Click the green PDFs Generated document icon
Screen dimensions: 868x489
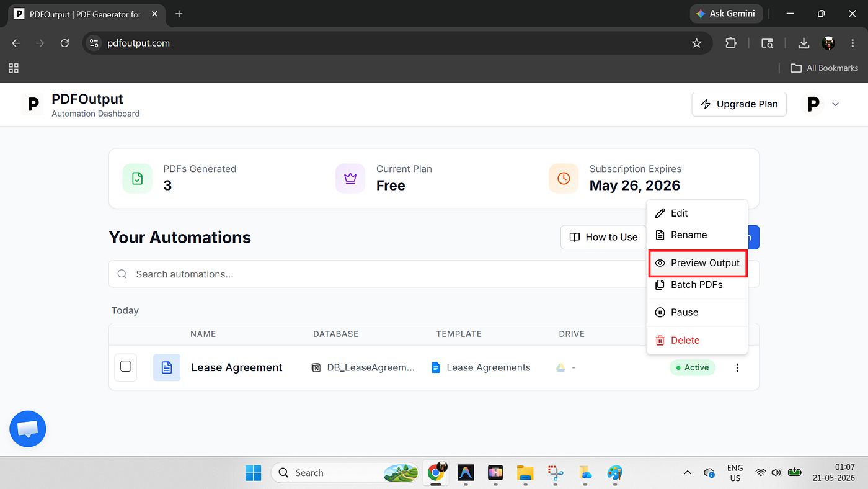tap(137, 178)
